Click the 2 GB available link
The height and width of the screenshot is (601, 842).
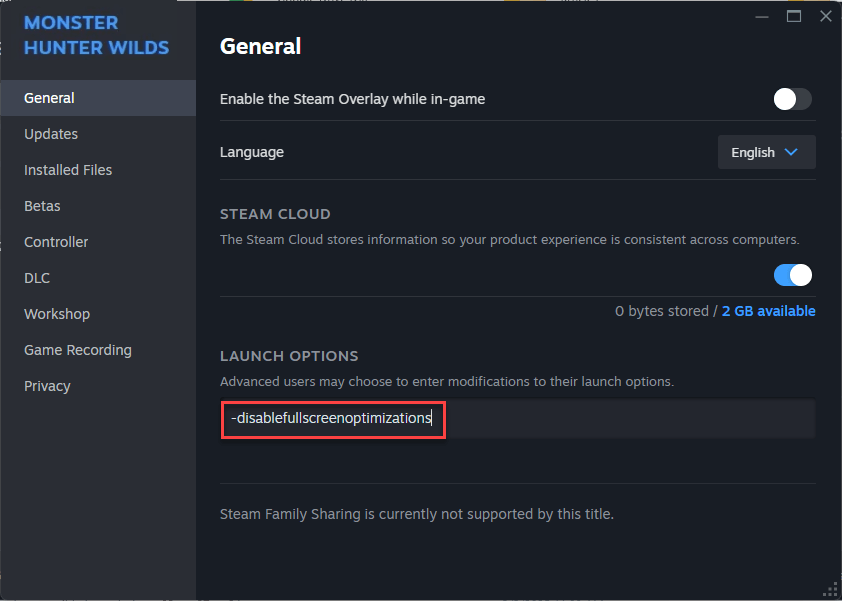click(x=768, y=311)
